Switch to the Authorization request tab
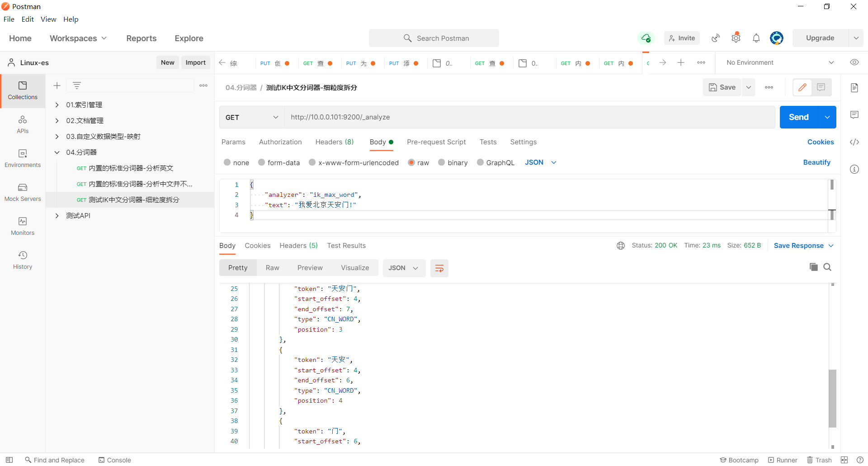The width and height of the screenshot is (868, 466). [280, 142]
